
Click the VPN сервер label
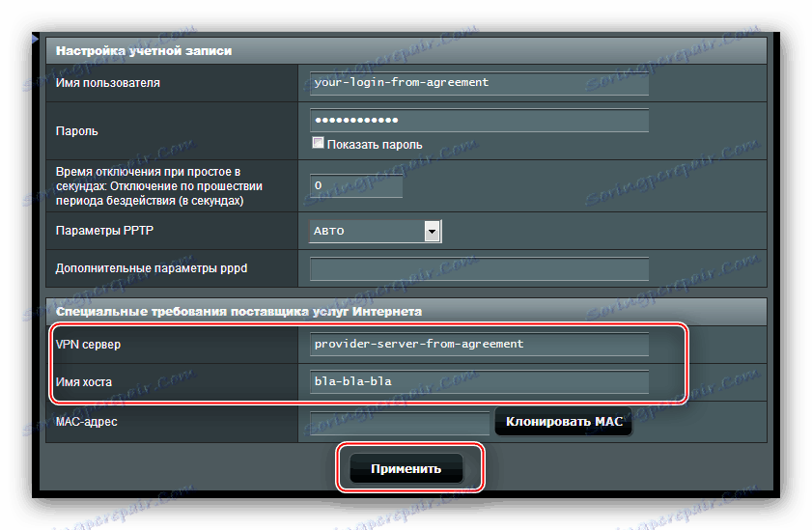[x=88, y=345]
